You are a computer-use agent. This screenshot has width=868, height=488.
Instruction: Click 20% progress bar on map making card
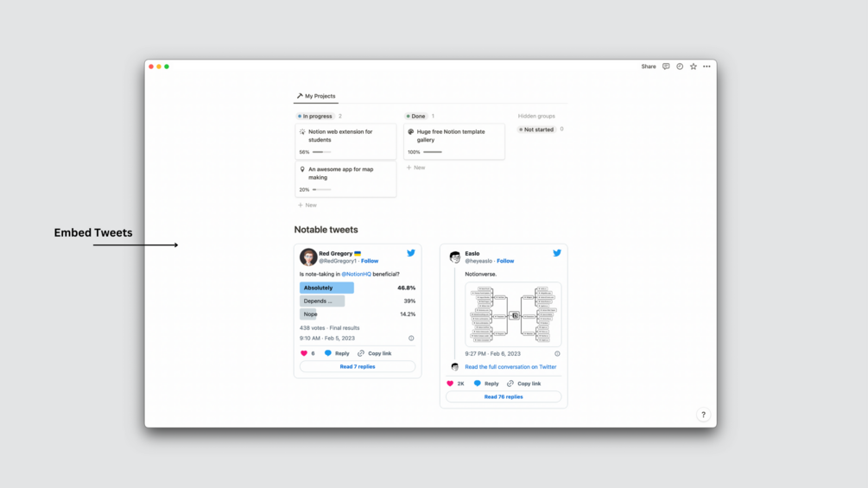(x=321, y=190)
